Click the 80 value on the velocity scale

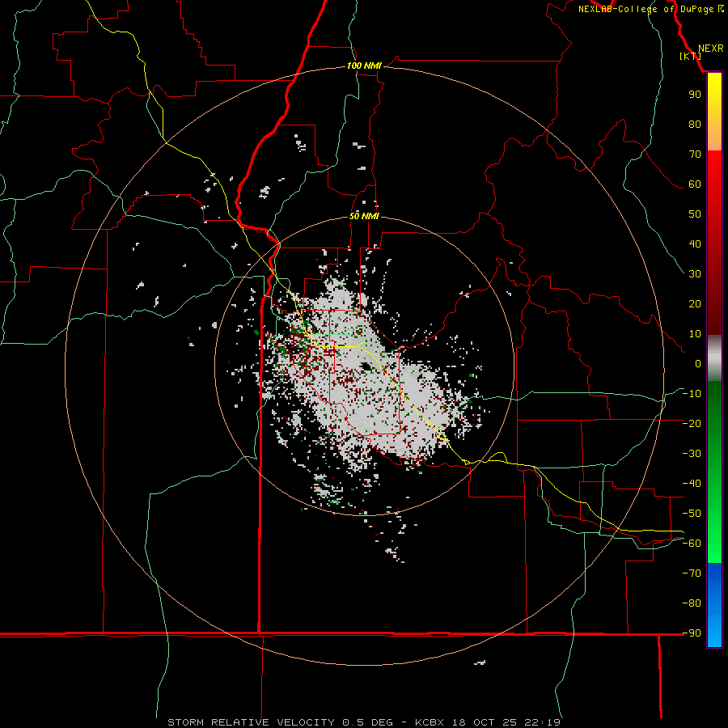(x=695, y=125)
